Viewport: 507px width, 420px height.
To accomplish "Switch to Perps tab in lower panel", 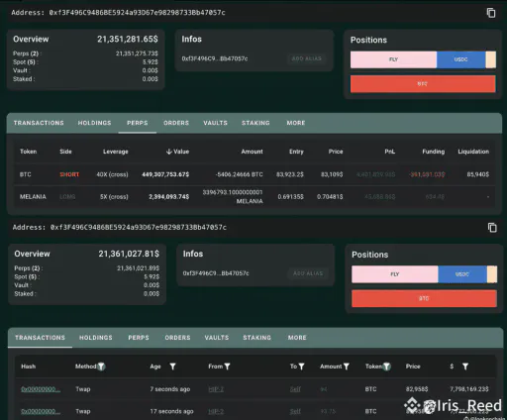I will [139, 338].
